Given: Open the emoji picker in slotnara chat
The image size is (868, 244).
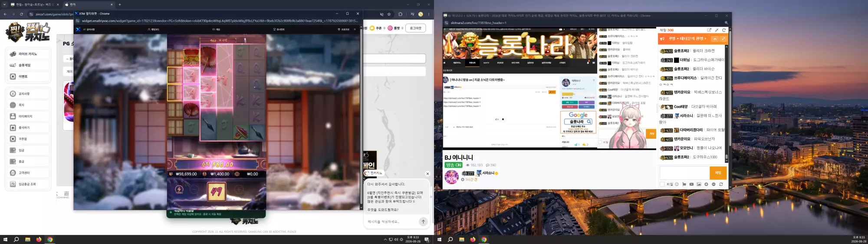Looking at the screenshot, I should [x=677, y=185].
